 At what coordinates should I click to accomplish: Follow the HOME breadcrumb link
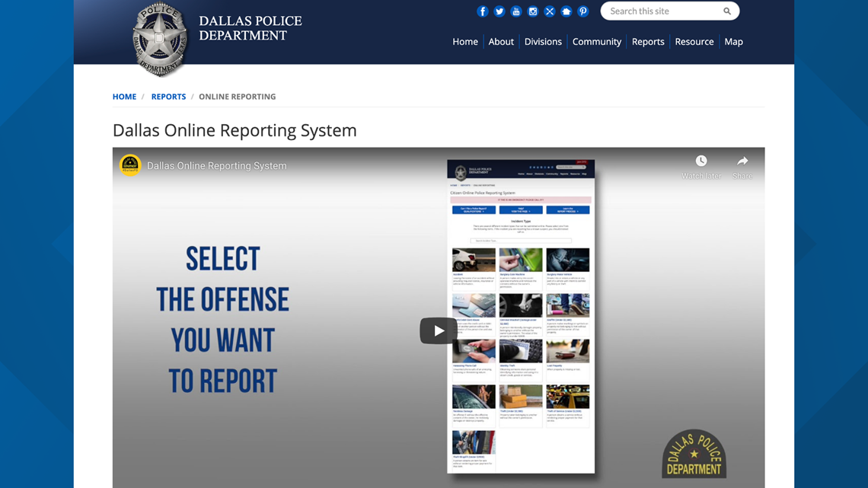124,96
